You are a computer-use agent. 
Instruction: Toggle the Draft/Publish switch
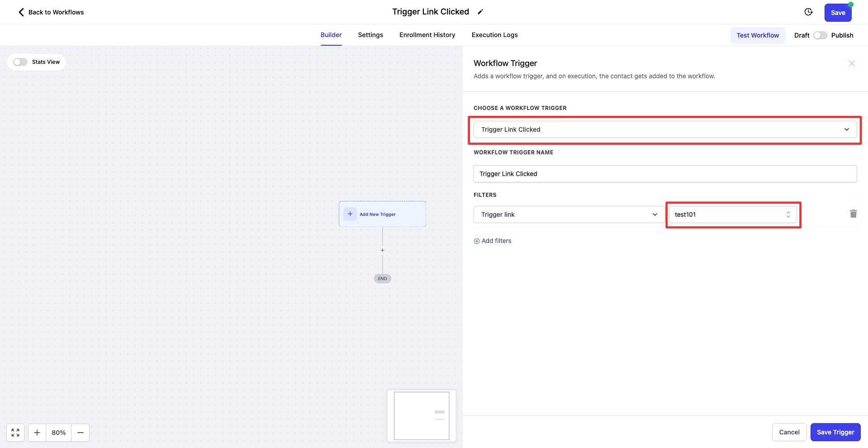click(820, 35)
